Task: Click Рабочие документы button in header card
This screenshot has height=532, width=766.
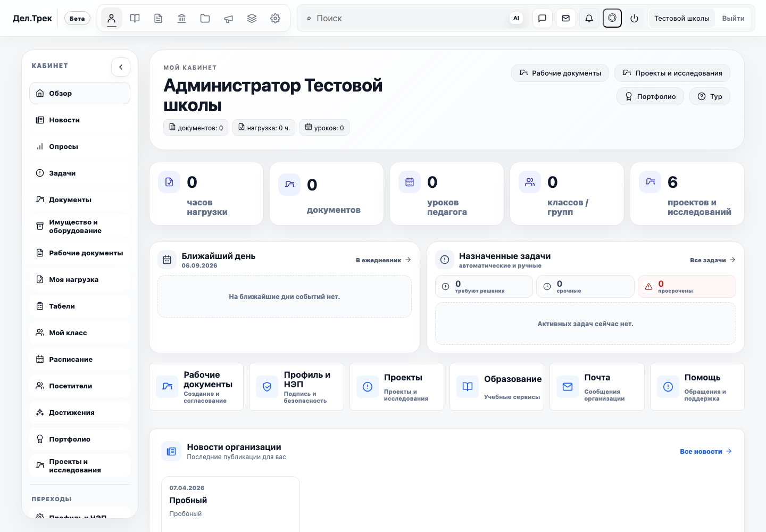Action: [560, 73]
